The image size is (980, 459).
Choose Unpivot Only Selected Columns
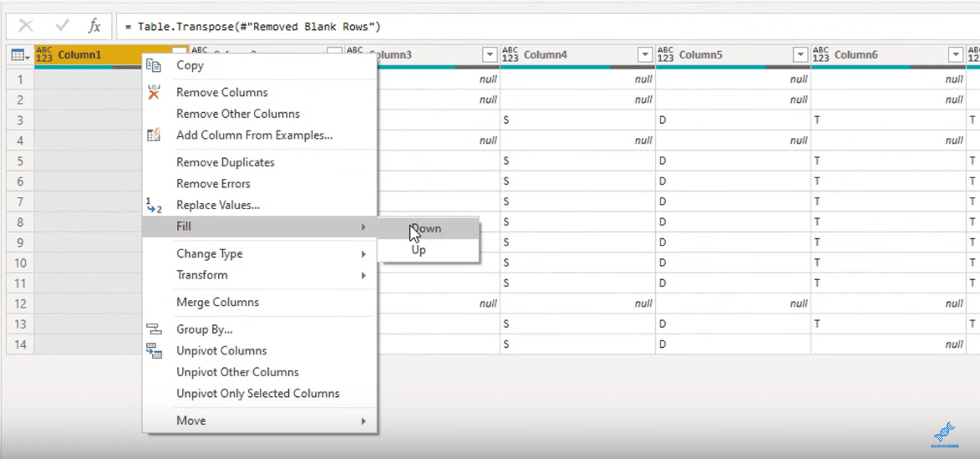pyautogui.click(x=259, y=393)
